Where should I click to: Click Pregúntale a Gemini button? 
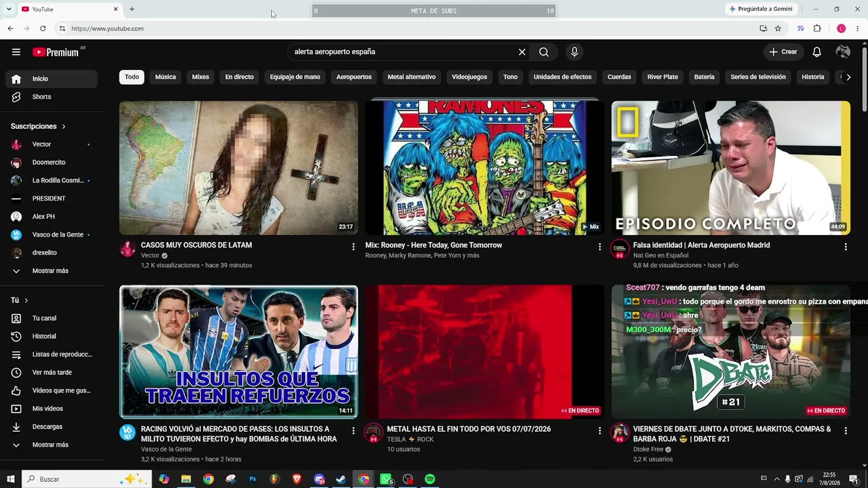coord(761,9)
